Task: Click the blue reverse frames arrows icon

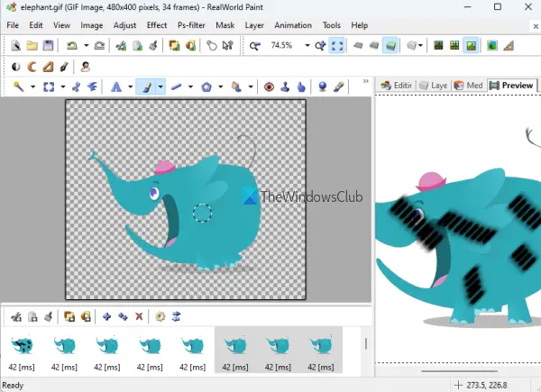Action: [177, 316]
